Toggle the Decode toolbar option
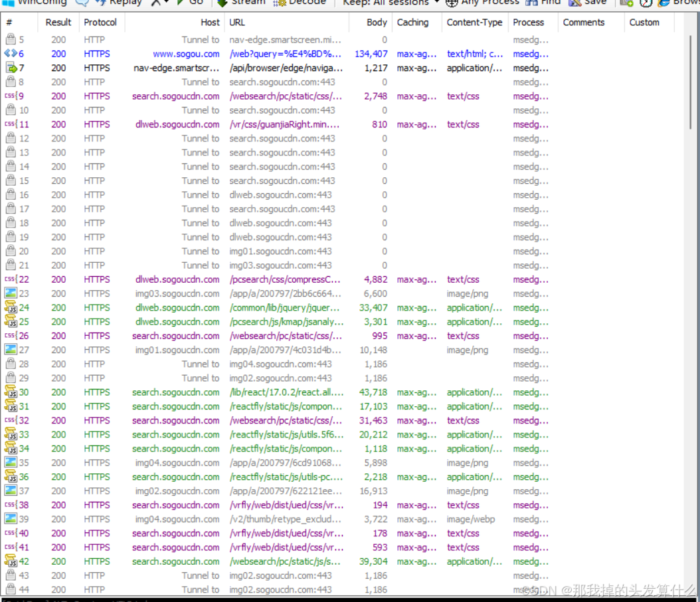 [x=299, y=3]
